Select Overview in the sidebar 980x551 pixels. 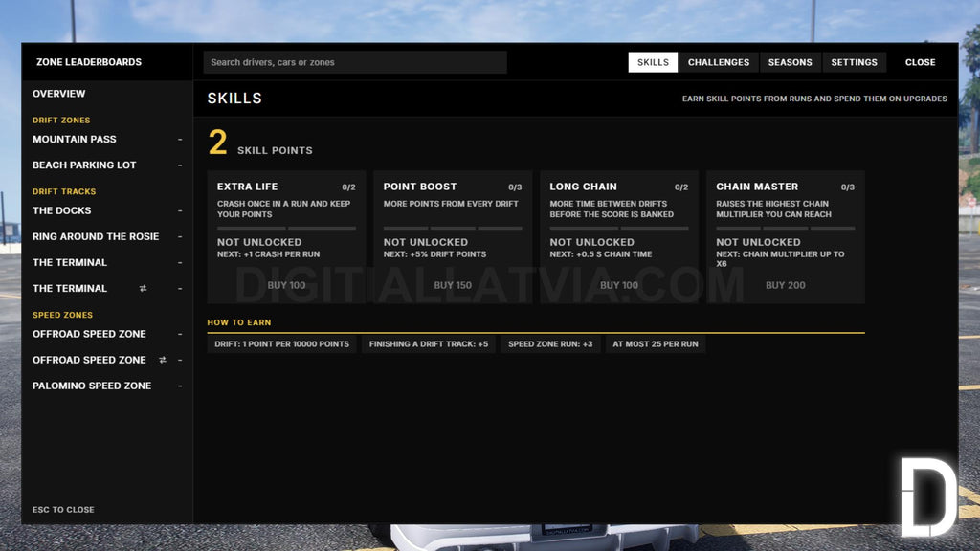[107, 94]
